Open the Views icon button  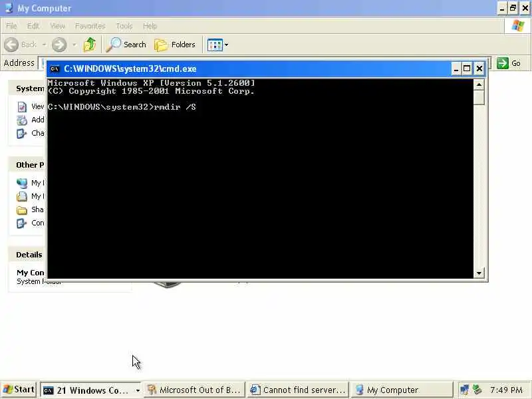(215, 45)
